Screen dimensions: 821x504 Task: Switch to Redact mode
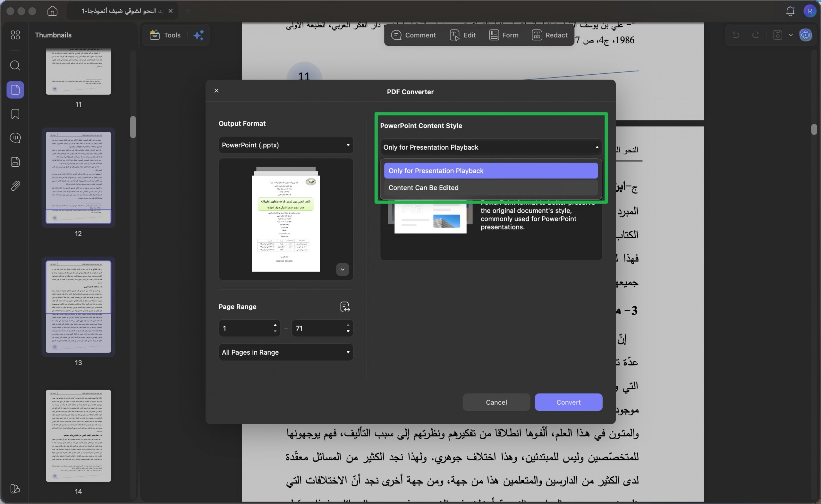click(550, 35)
